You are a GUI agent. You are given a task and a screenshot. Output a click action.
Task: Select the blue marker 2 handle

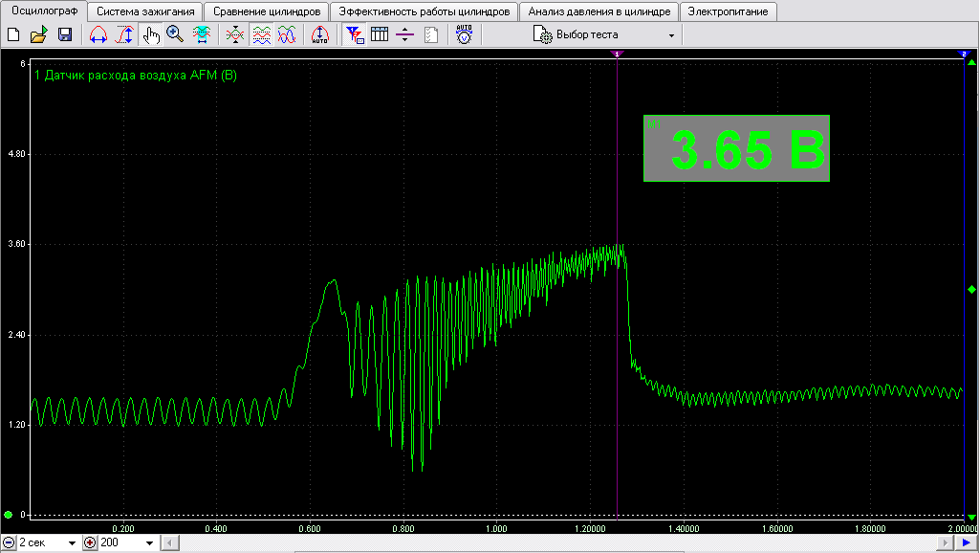[x=963, y=55]
